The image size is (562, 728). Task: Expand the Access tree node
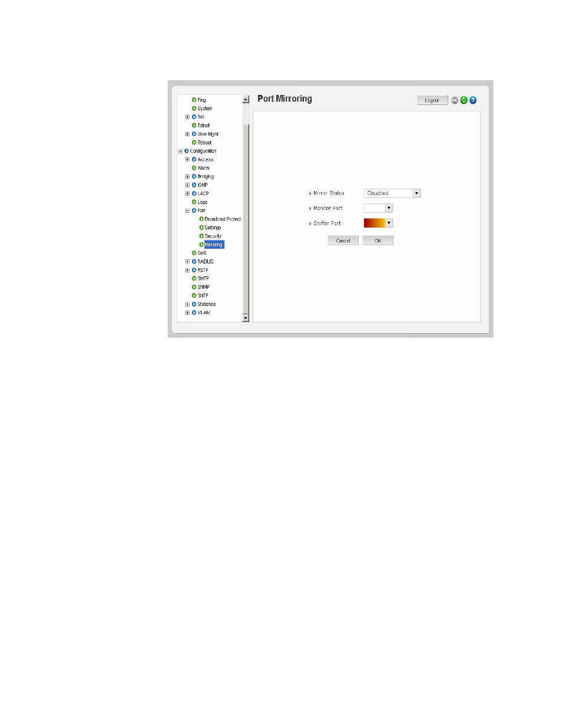click(187, 160)
